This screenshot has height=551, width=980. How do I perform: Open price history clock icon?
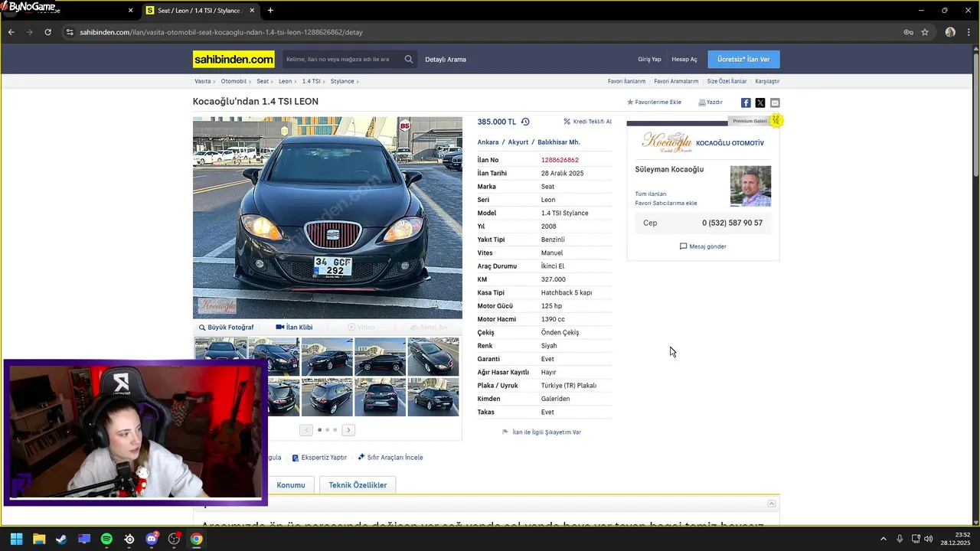tap(525, 122)
